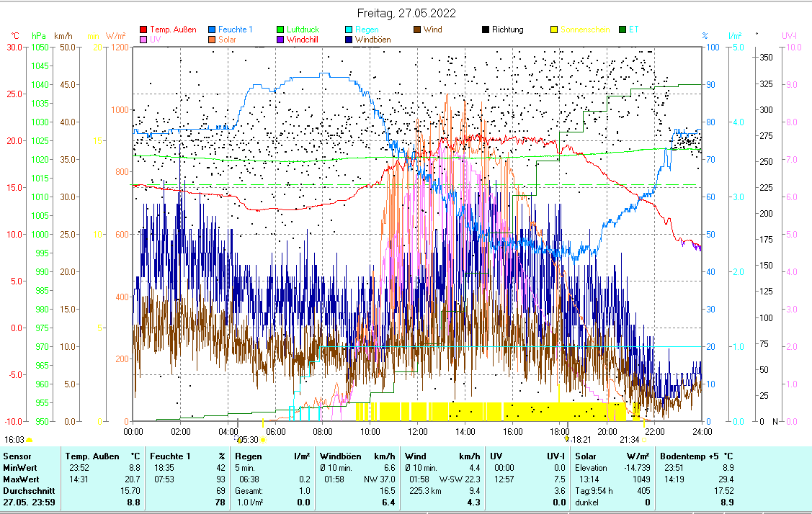Click the pink UV-I axis unit label

[x=789, y=36]
